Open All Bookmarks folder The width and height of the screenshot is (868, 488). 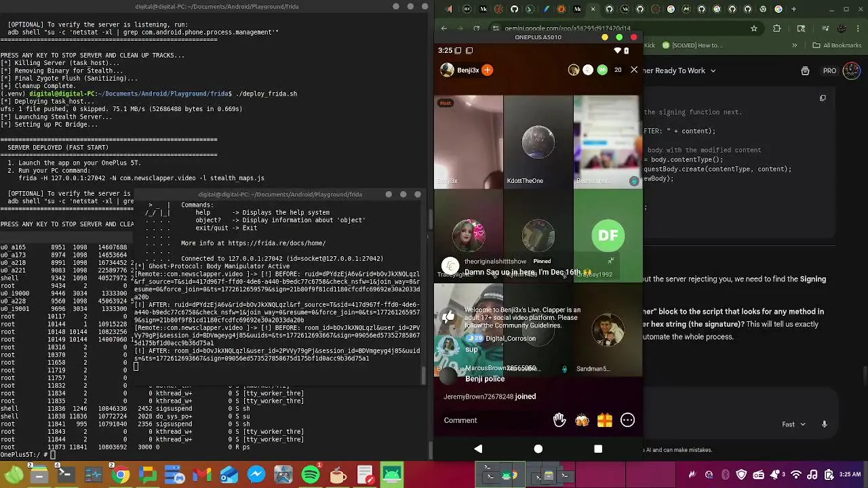point(837,45)
